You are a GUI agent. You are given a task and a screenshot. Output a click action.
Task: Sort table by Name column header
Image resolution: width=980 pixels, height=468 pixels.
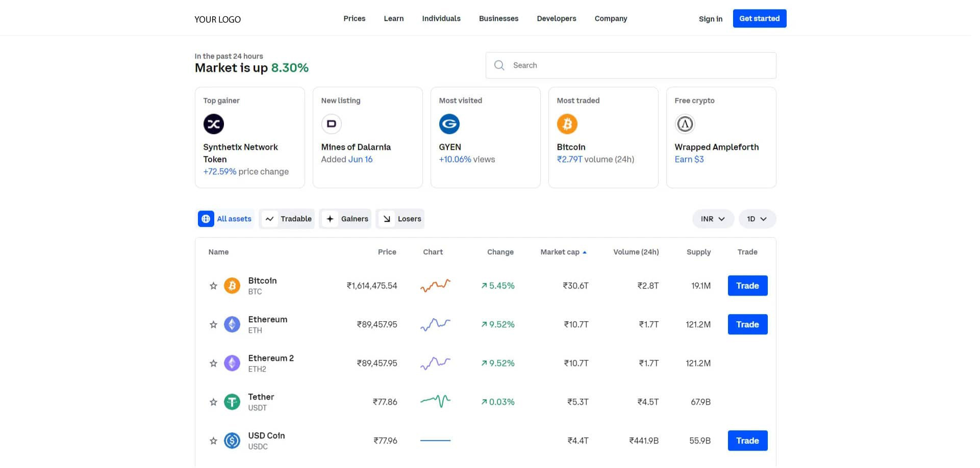click(218, 252)
